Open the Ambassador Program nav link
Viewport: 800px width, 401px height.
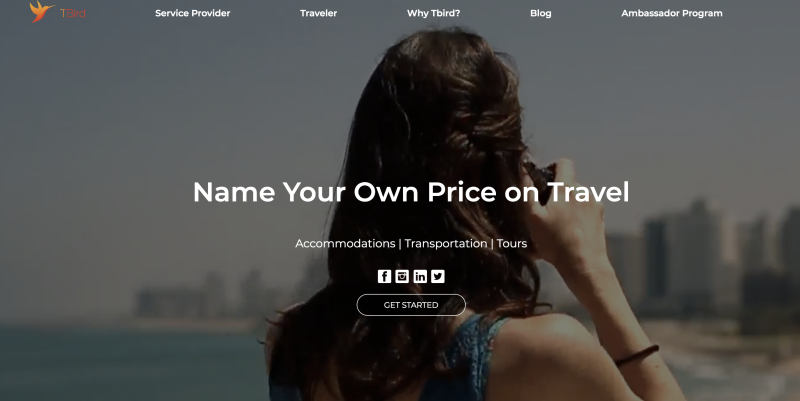pos(671,13)
